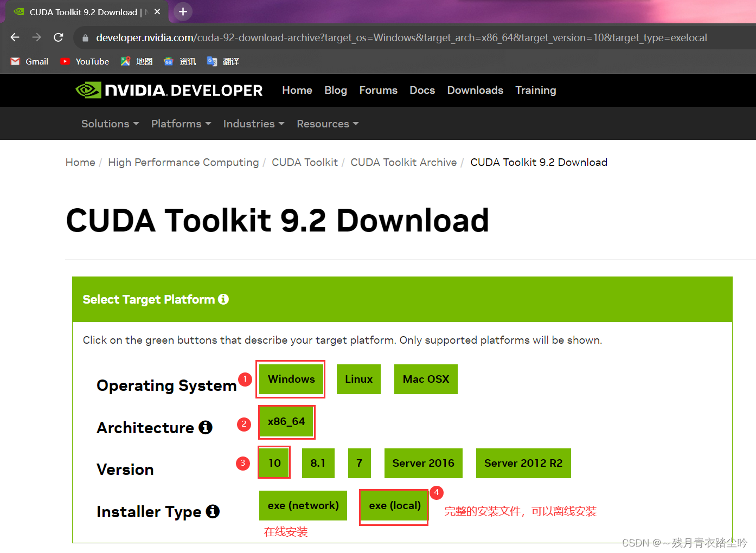Click the Installer Type info icon
The image size is (756, 553).
coord(213,511)
